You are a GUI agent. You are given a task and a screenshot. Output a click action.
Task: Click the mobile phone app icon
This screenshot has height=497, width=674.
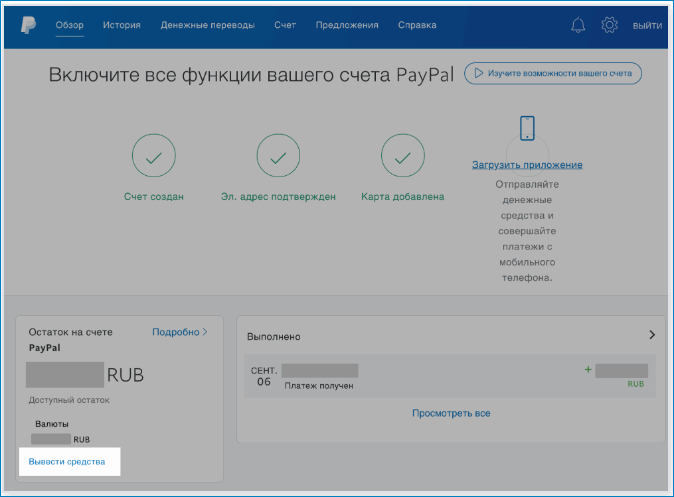point(527,128)
